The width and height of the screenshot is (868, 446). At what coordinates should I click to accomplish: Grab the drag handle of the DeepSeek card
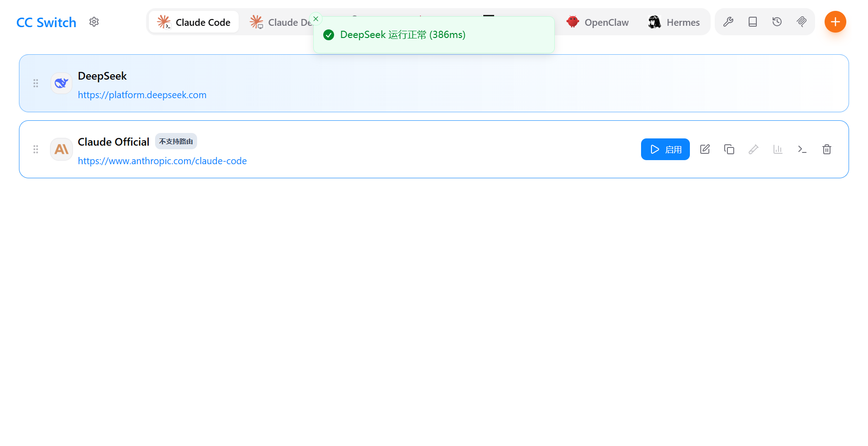36,83
